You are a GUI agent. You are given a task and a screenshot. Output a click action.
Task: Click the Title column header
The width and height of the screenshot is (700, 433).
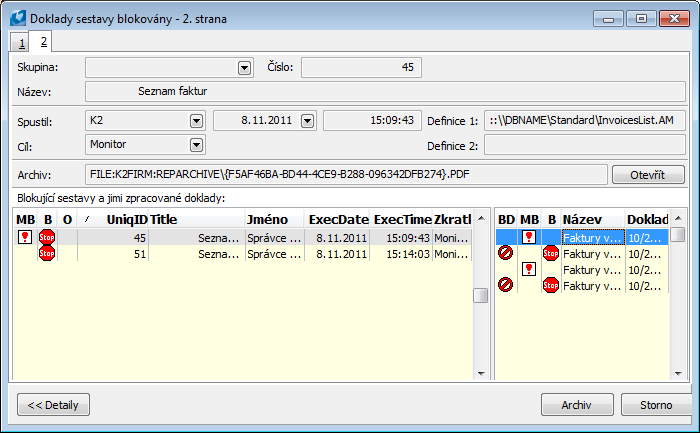tap(197, 219)
